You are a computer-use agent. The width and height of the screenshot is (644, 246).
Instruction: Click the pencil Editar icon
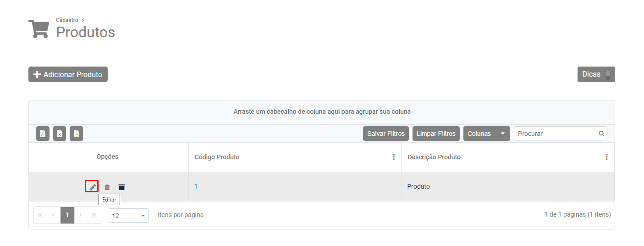click(92, 187)
